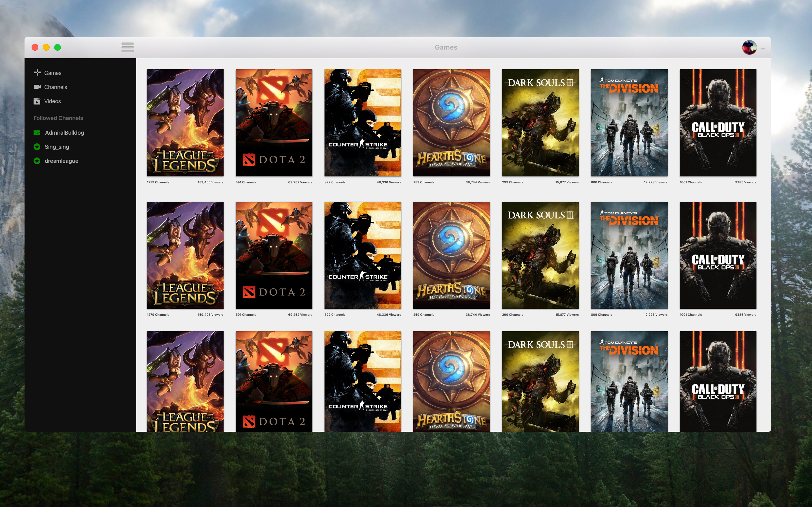Click the Channels camera icon in the sidebar
This screenshot has width=812, height=507.
point(37,87)
